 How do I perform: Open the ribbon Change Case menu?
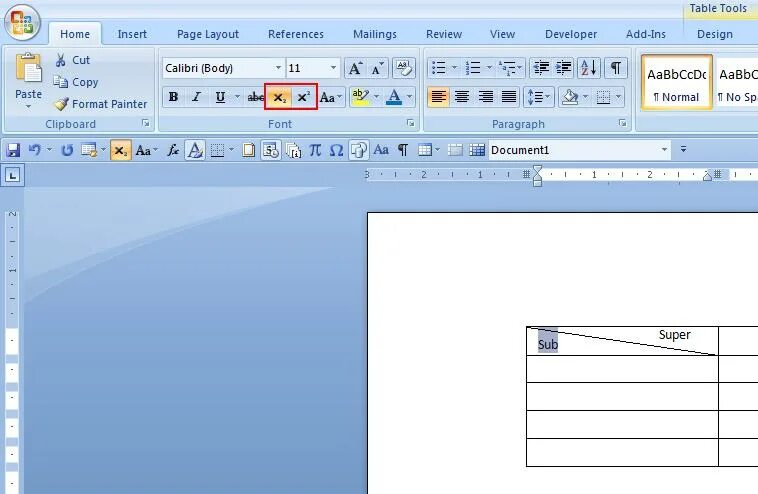331,97
